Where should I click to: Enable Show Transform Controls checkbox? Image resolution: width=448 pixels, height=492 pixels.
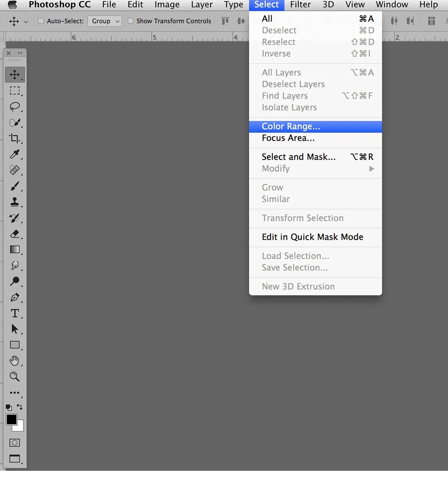pyautogui.click(x=131, y=21)
